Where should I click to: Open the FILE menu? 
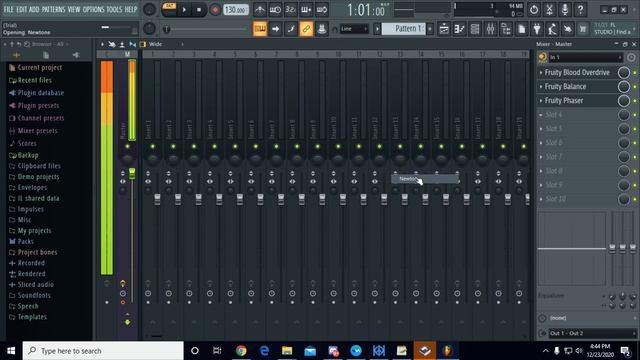pyautogui.click(x=8, y=9)
